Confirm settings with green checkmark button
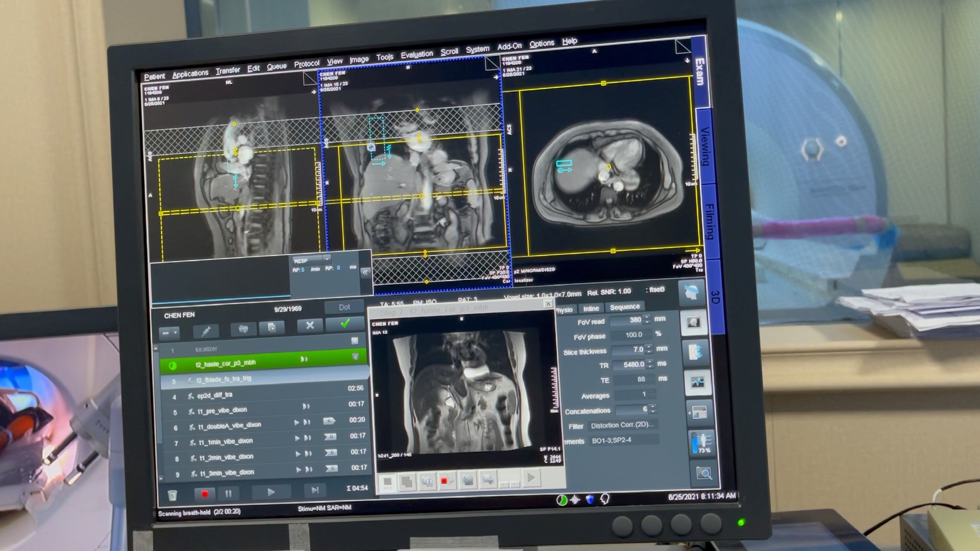Image resolution: width=980 pixels, height=551 pixels. (x=345, y=323)
